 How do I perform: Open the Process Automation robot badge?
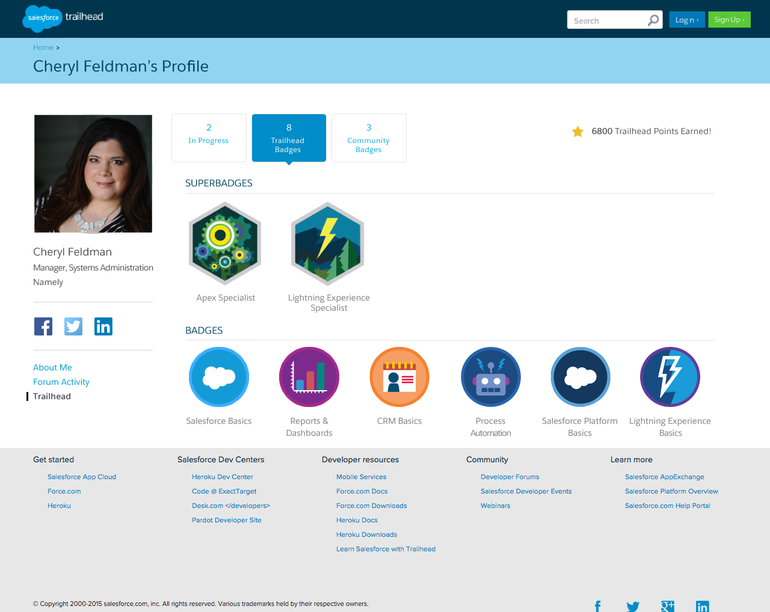coord(490,377)
